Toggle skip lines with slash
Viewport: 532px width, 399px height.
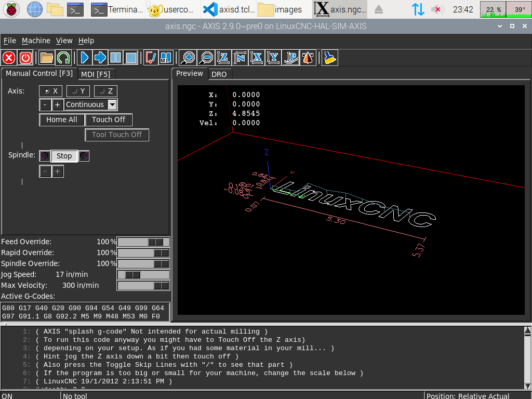(151, 58)
